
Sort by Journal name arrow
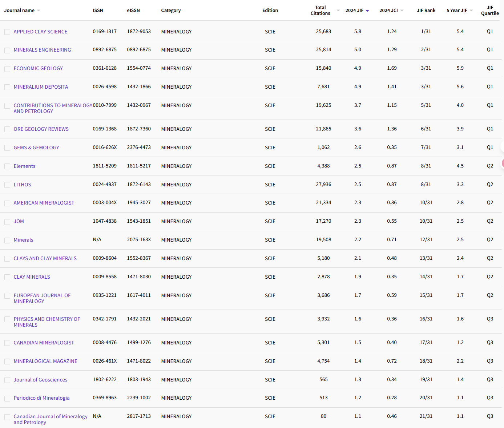39,11
